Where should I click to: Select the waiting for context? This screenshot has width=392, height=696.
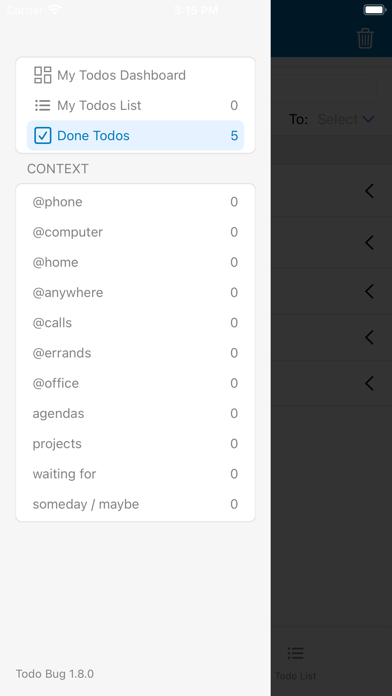[x=135, y=474]
